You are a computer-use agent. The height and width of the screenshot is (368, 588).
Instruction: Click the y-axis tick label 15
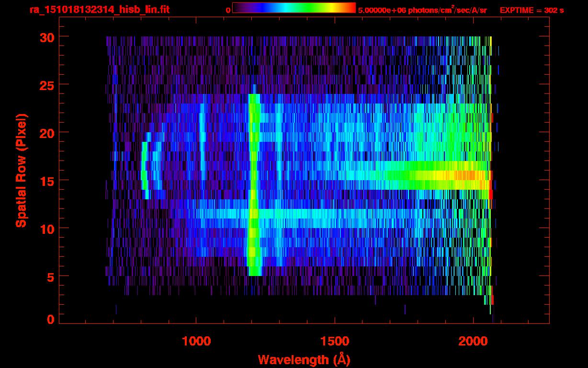tap(47, 181)
